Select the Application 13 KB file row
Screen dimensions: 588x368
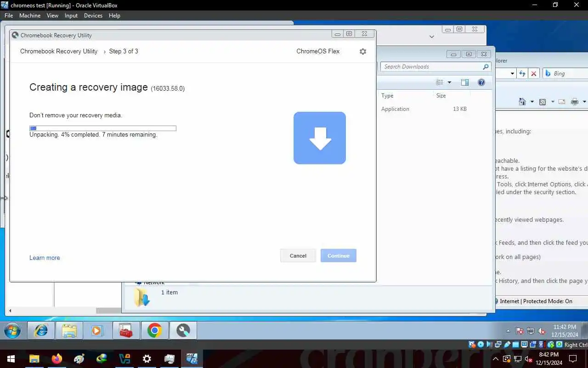click(424, 109)
